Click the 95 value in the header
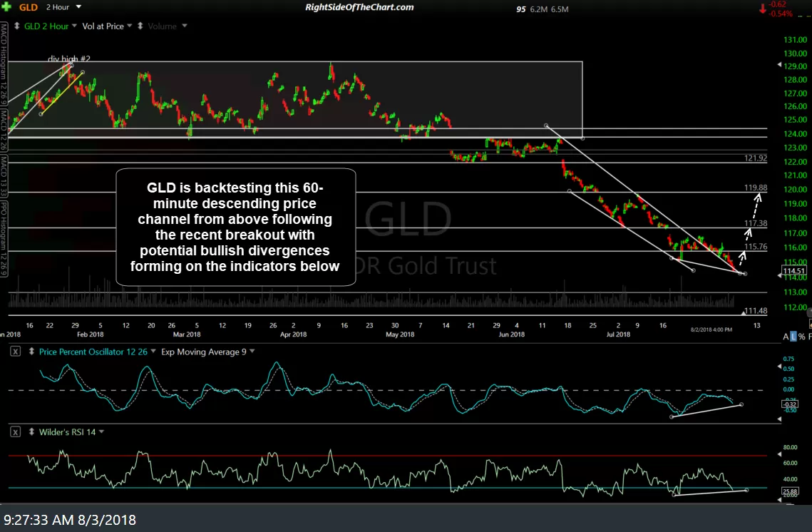 coord(521,9)
